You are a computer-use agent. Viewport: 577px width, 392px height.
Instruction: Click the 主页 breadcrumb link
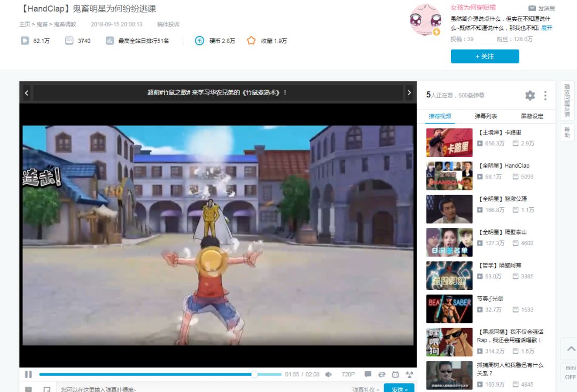coord(25,24)
